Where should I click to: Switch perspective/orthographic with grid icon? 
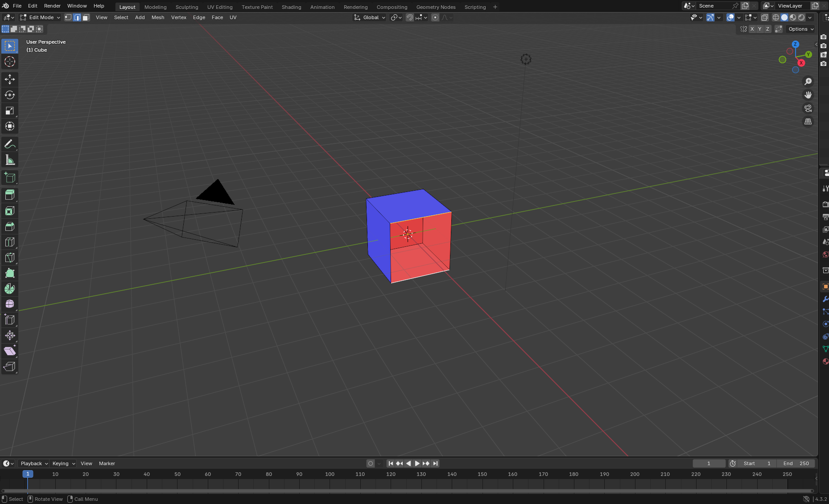tap(808, 122)
